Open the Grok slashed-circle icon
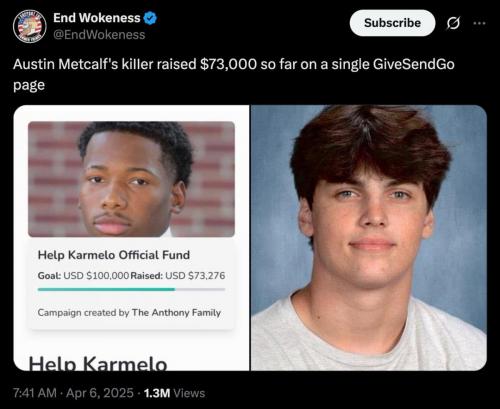Viewport: 500px width, 409px height. [x=453, y=23]
